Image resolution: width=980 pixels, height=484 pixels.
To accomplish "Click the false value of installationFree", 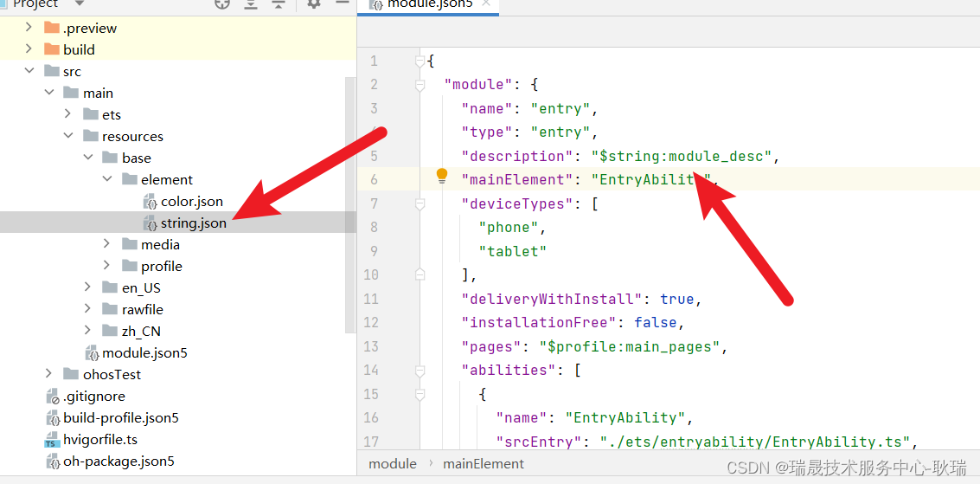I will (655, 323).
